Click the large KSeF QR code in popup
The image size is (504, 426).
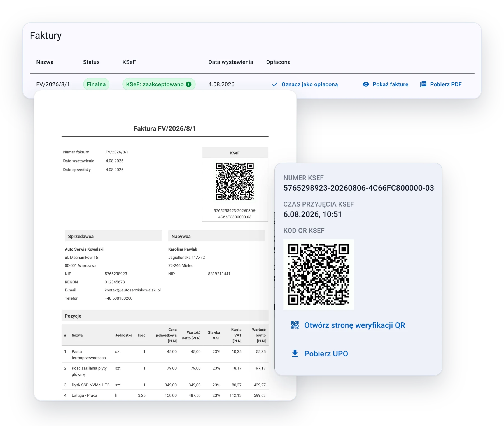pos(318,274)
